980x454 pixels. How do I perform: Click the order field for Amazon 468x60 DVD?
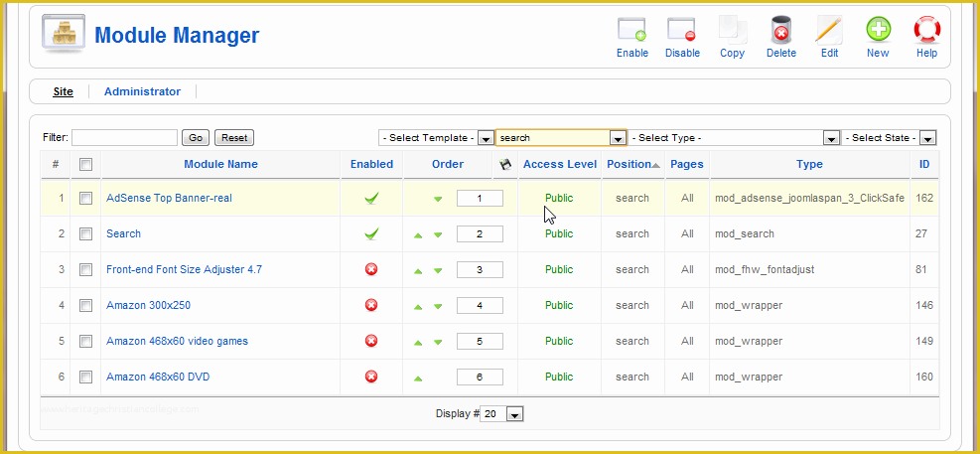[480, 378]
